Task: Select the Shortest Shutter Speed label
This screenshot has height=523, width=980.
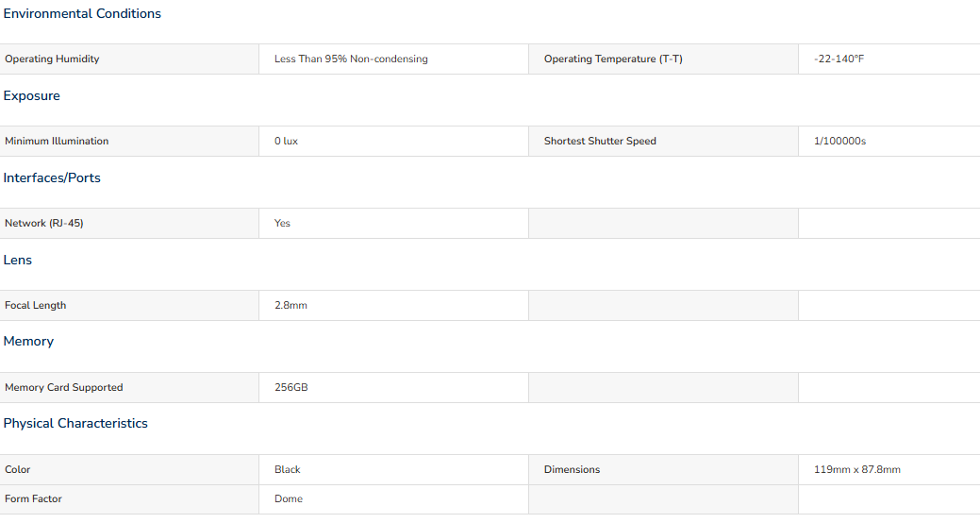Action: click(600, 141)
